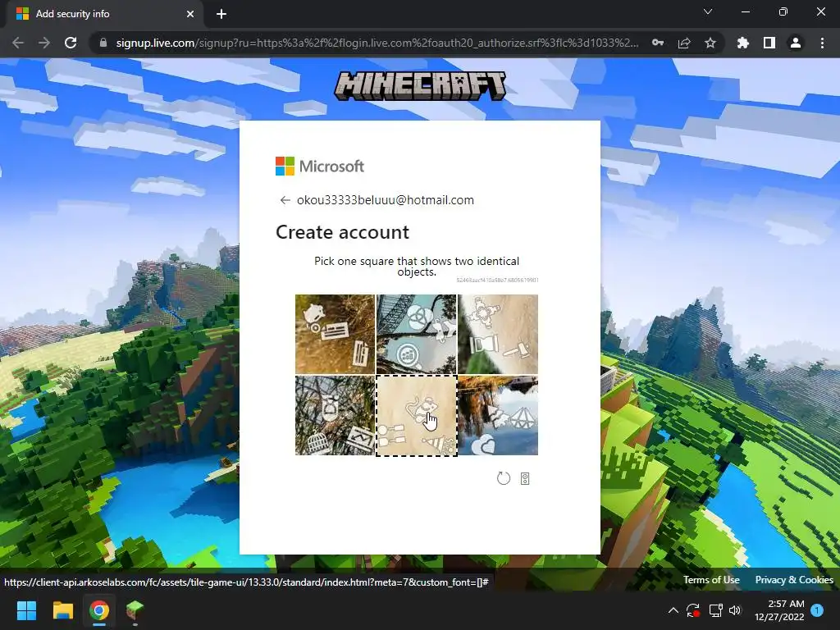Pick the top-middle captcha image tile

[416, 334]
